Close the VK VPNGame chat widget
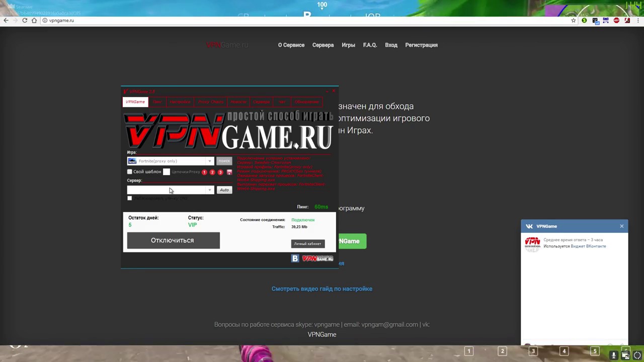This screenshot has height=362, width=644. click(x=622, y=226)
